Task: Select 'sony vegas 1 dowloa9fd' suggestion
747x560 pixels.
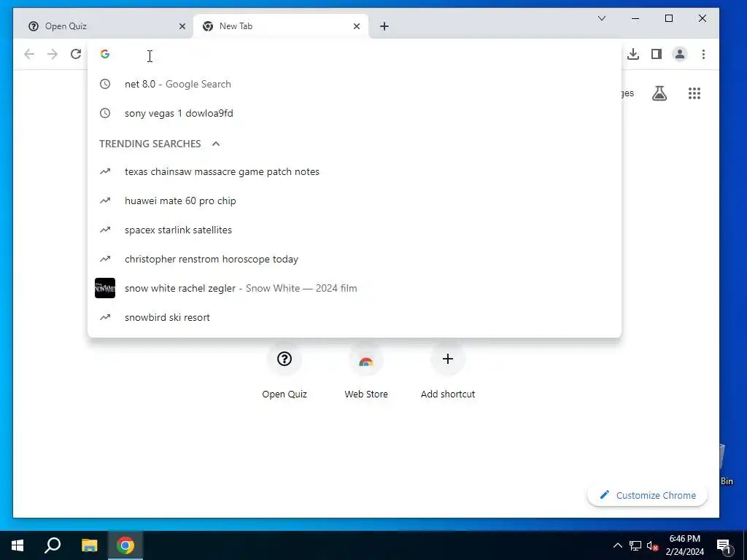Action: tap(355, 113)
